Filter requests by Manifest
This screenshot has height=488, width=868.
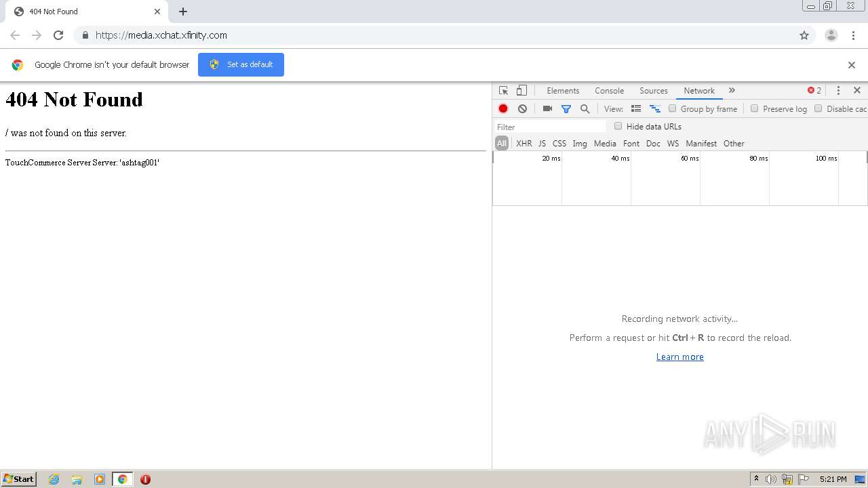701,144
